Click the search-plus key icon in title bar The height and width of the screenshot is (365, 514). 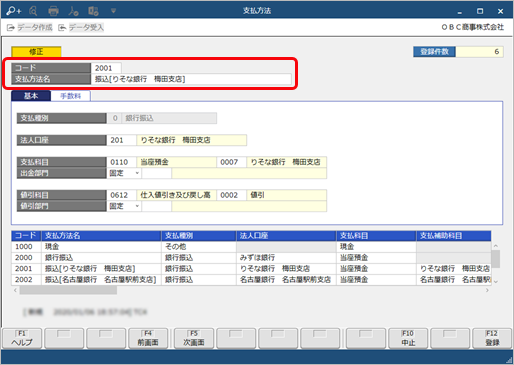(x=14, y=11)
